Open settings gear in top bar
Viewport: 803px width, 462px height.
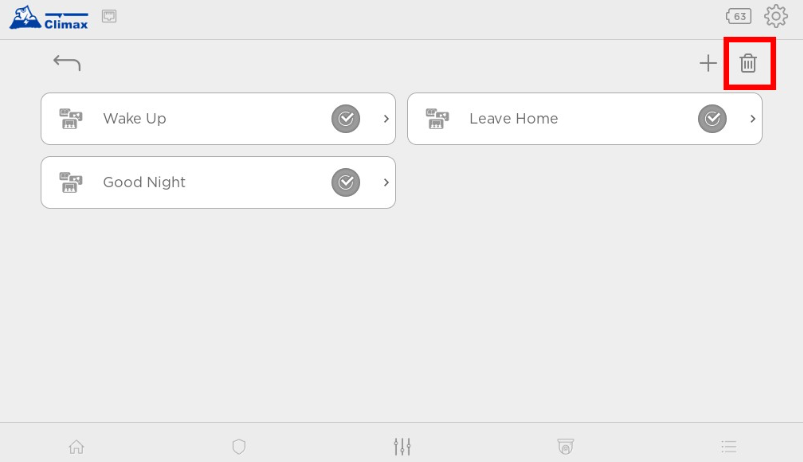(x=776, y=16)
